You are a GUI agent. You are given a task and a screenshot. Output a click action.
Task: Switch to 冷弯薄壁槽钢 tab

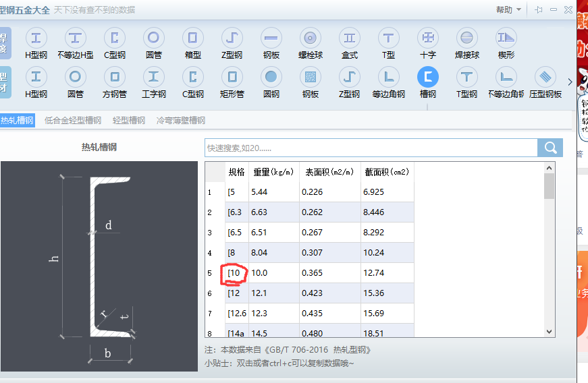coord(181,120)
